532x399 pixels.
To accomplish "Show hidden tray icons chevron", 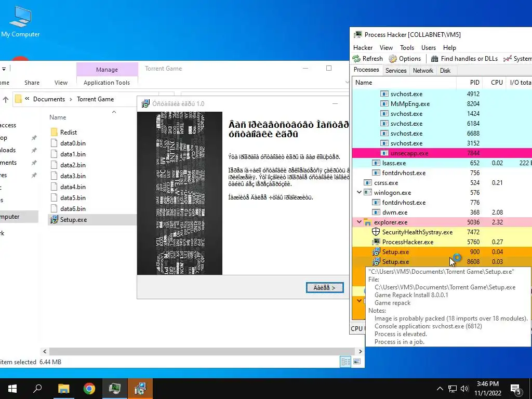I will tap(440, 389).
